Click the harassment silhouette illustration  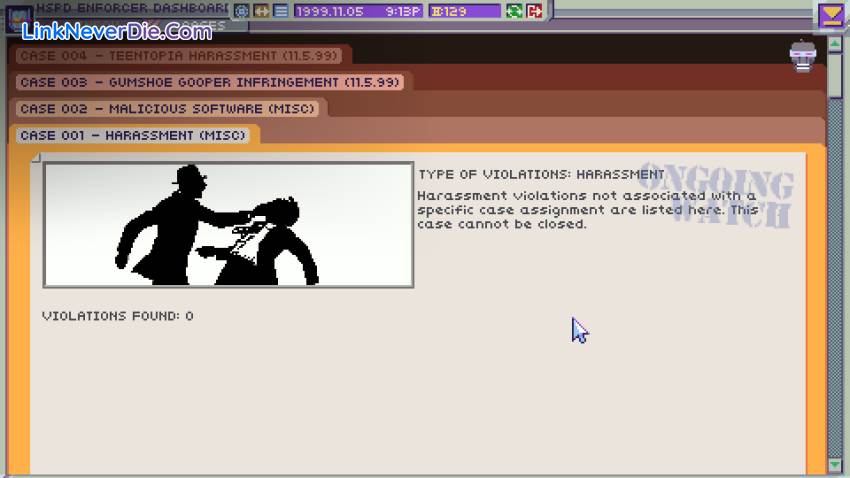pos(228,224)
